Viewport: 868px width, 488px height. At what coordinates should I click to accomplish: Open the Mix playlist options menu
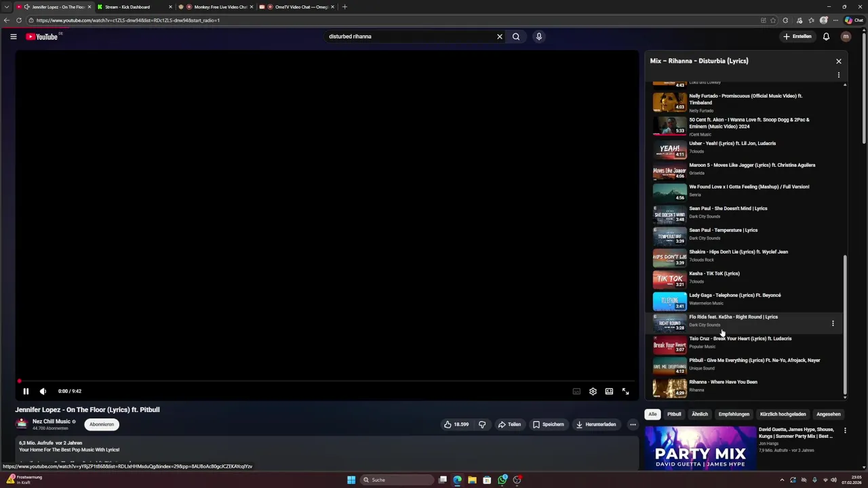pyautogui.click(x=839, y=75)
